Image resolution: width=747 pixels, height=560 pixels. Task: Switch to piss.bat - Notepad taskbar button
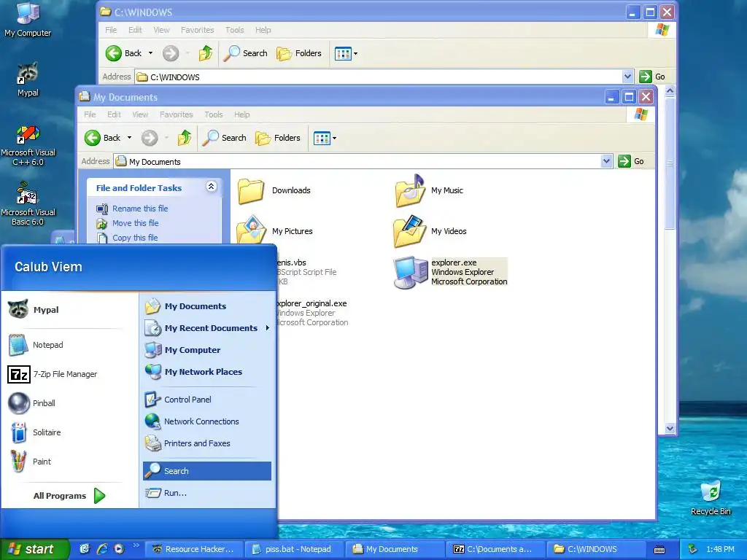pyautogui.click(x=294, y=549)
